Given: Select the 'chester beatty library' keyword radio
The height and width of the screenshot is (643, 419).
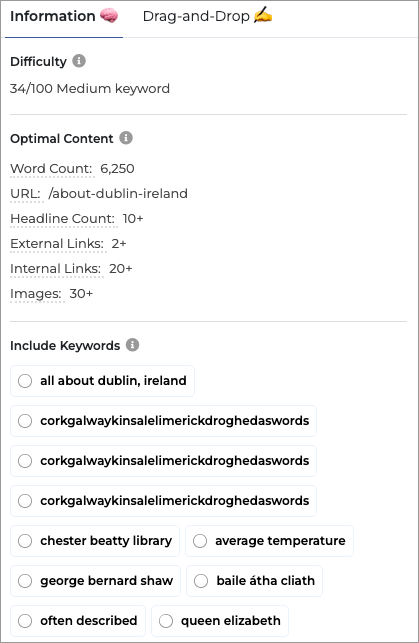Looking at the screenshot, I should pyautogui.click(x=25, y=541).
